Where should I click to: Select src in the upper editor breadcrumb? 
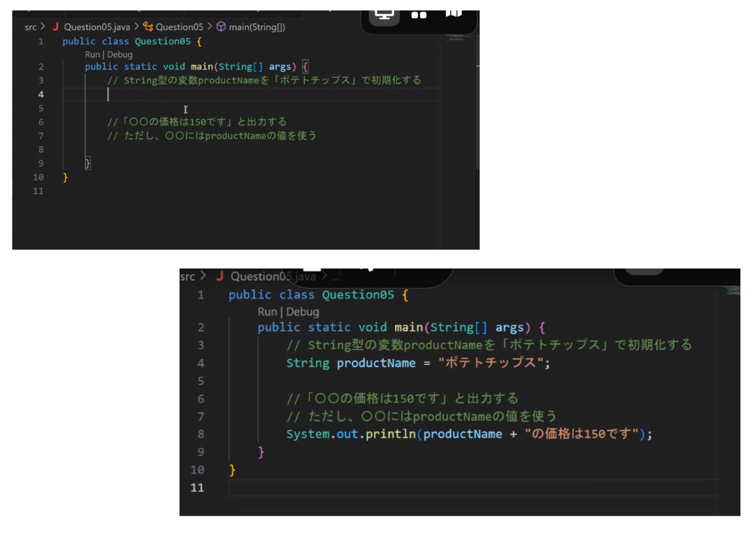click(30, 27)
